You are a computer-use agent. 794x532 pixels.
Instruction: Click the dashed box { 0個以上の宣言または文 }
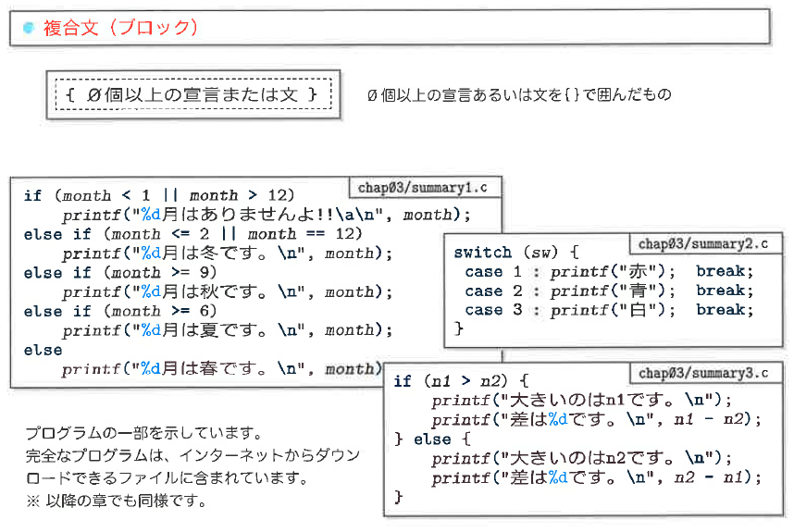point(192,94)
